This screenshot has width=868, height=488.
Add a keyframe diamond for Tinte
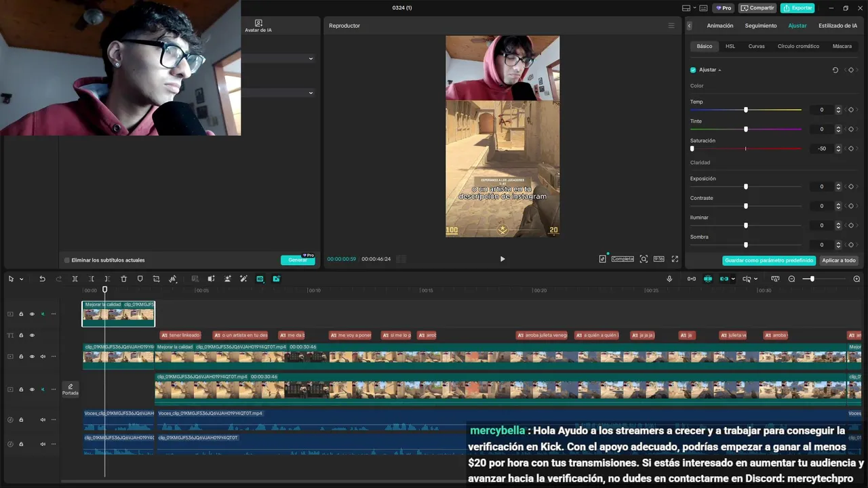tap(850, 129)
